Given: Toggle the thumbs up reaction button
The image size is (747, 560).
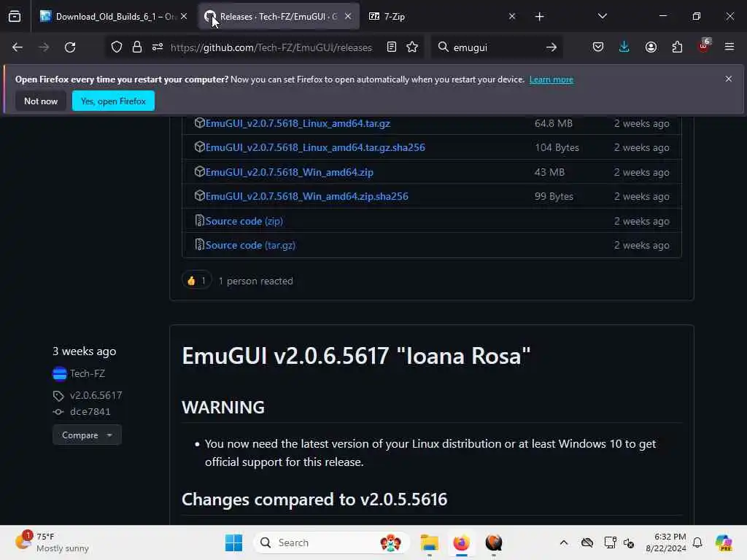Looking at the screenshot, I should coord(196,281).
